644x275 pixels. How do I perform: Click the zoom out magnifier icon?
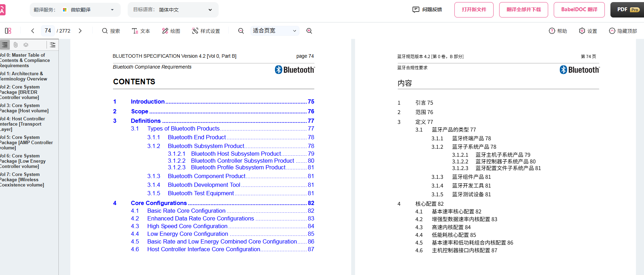[x=241, y=31]
